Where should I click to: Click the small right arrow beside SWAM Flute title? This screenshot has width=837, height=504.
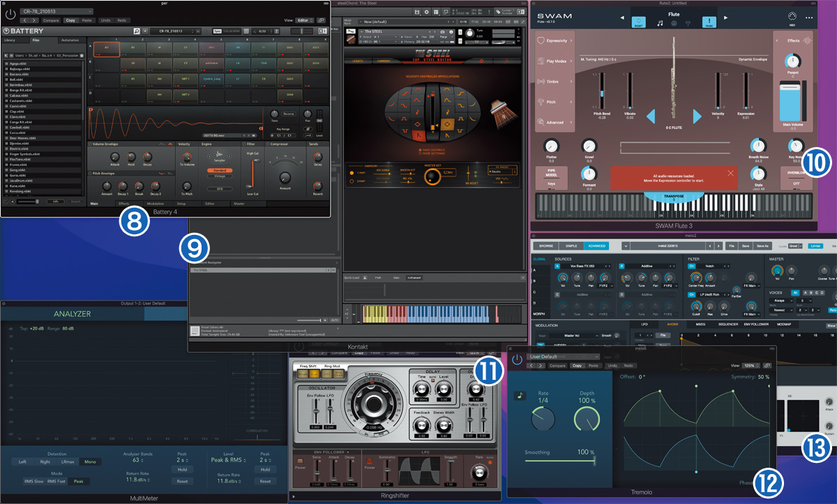point(726,17)
